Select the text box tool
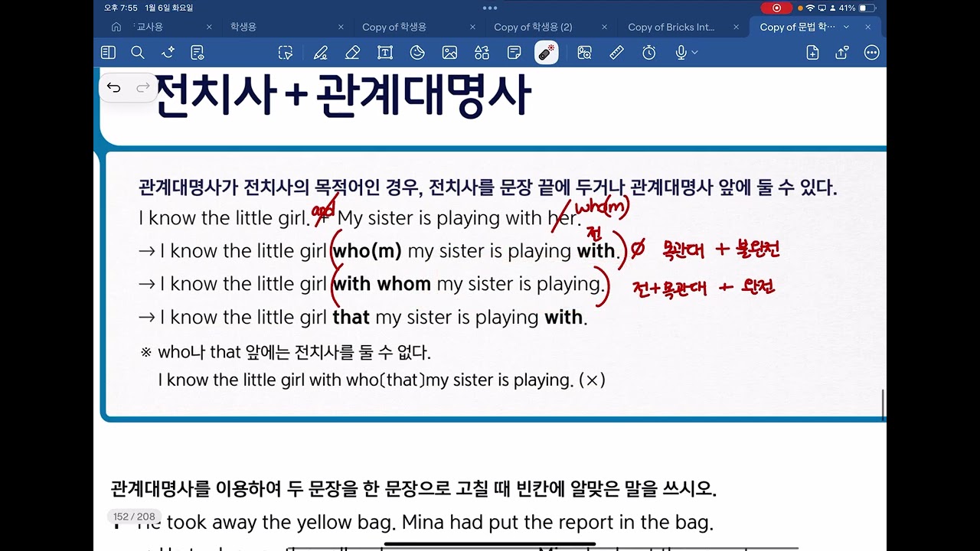Screen dimensions: 980x551 [384, 53]
